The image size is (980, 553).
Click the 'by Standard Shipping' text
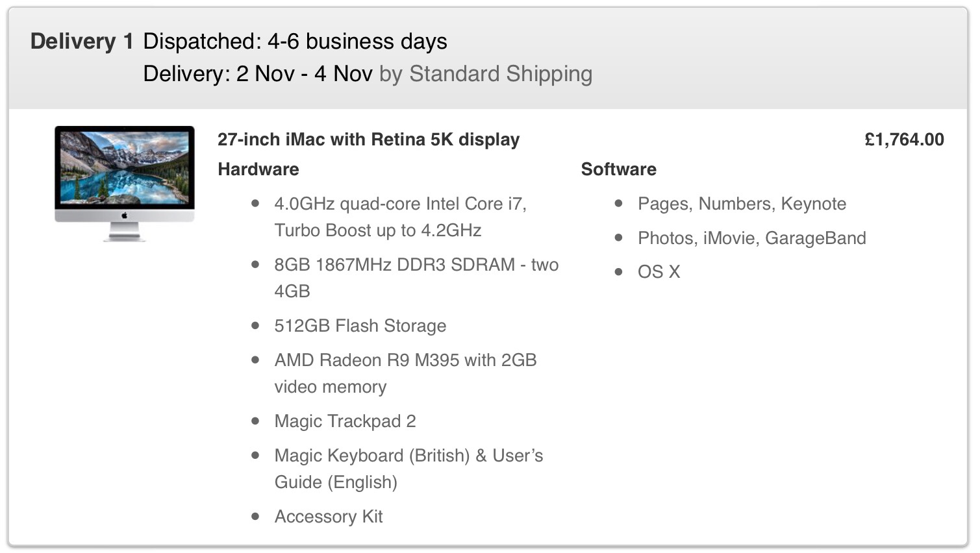[486, 74]
